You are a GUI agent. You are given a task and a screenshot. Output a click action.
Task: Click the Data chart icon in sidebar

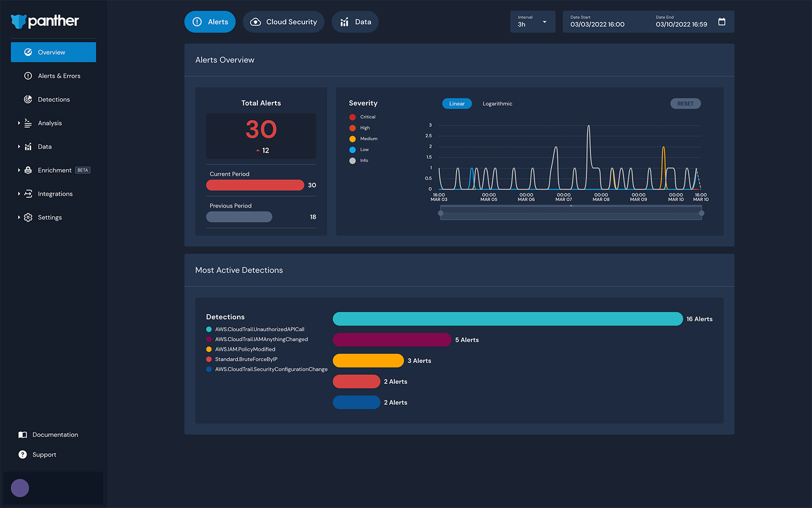(28, 147)
